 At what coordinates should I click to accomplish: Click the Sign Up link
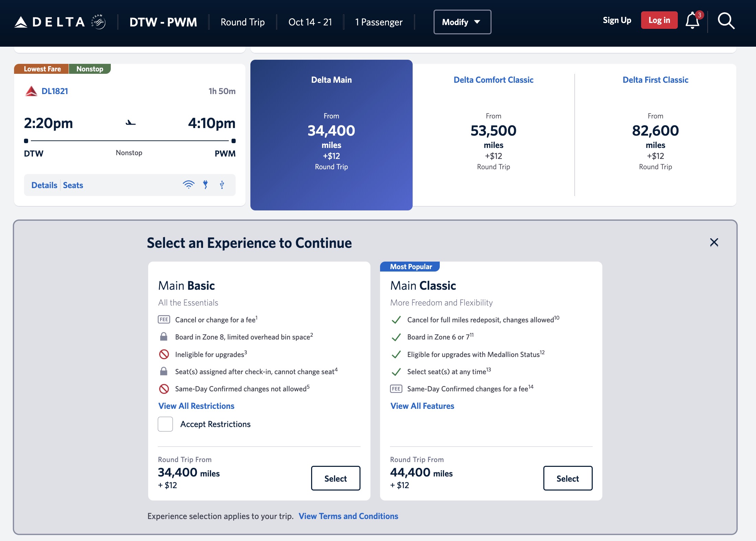617,20
